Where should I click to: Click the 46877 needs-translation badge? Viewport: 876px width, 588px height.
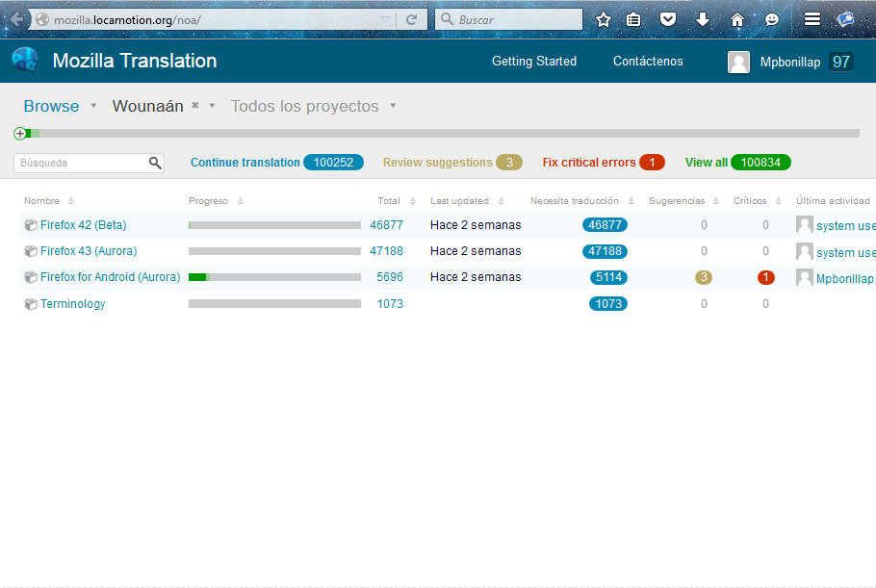point(605,225)
